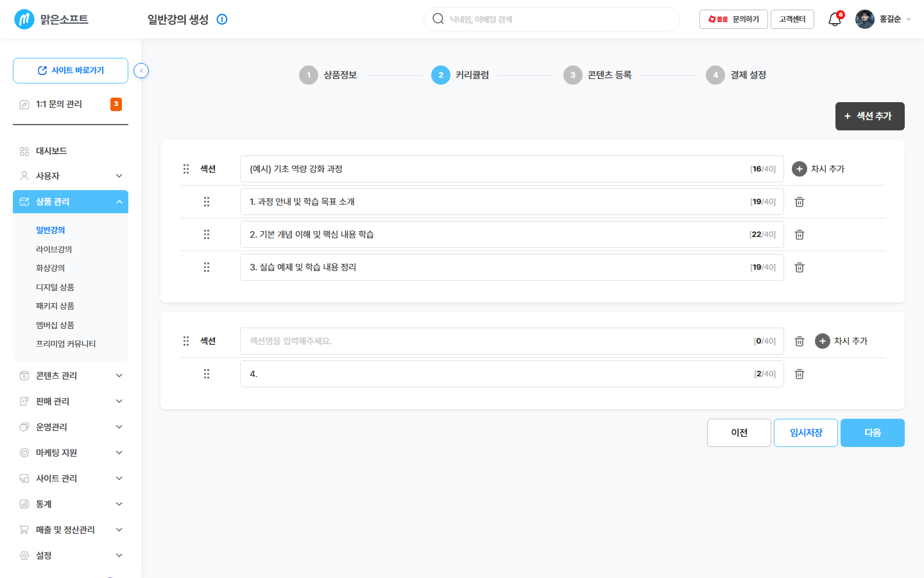924x578 pixels.
Task: Select 프리미엄 커뮤니티 in the submenu
Action: click(x=66, y=344)
